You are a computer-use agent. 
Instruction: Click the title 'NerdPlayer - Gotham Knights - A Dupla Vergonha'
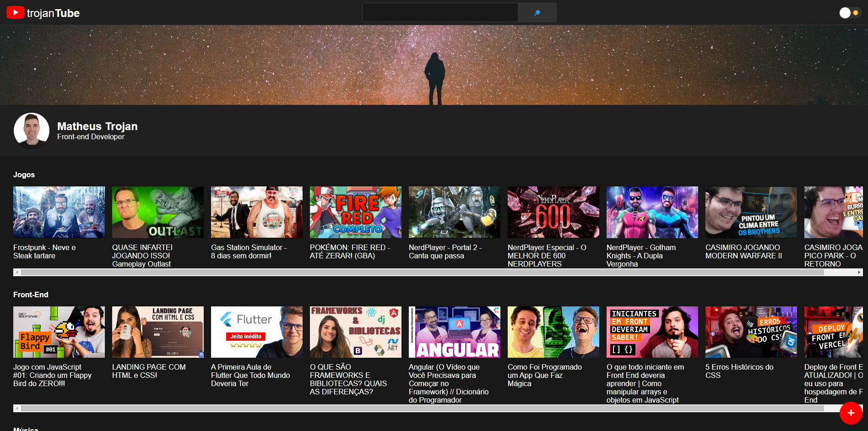pos(641,256)
